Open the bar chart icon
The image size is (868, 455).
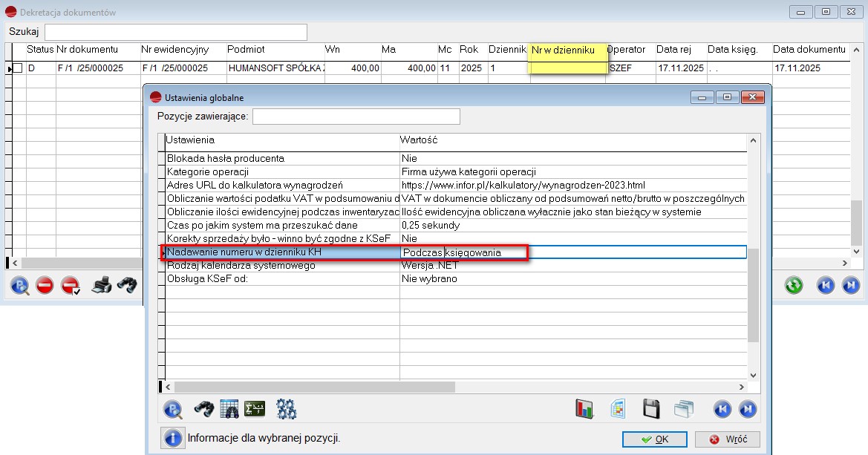coord(586,408)
